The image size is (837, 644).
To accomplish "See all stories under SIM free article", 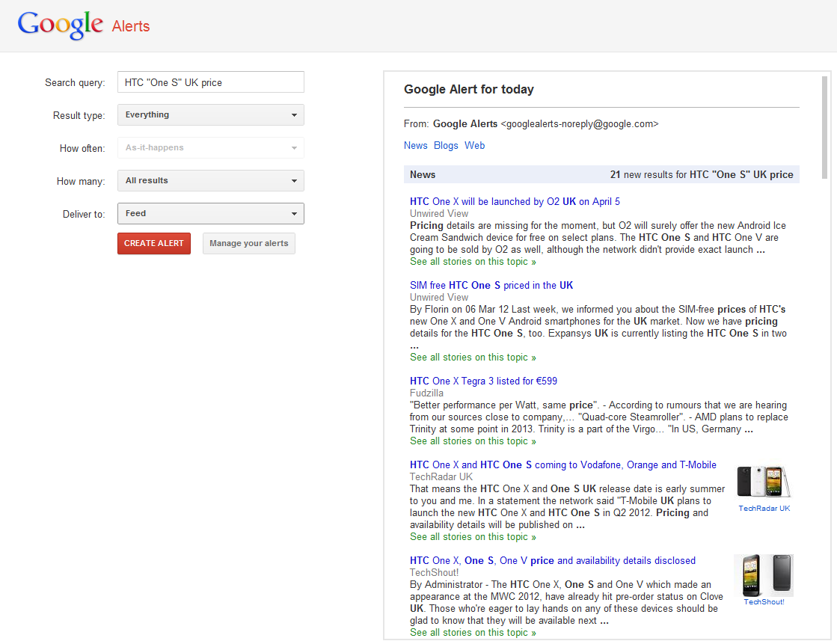I will pos(473,358).
